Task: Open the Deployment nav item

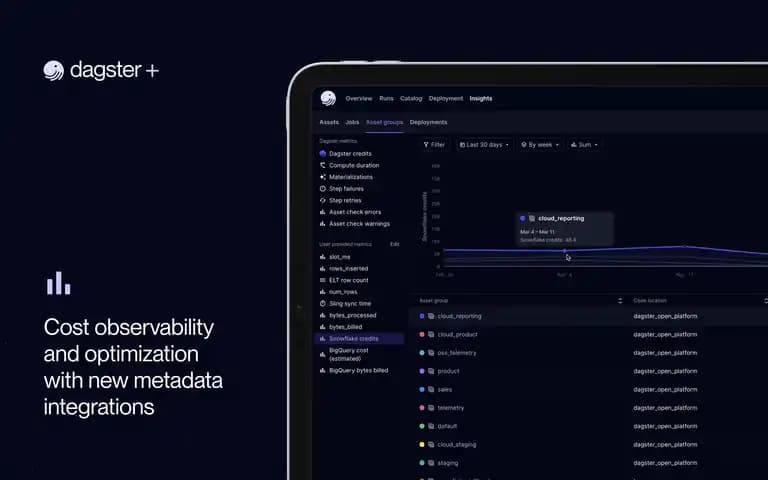Action: tap(446, 98)
